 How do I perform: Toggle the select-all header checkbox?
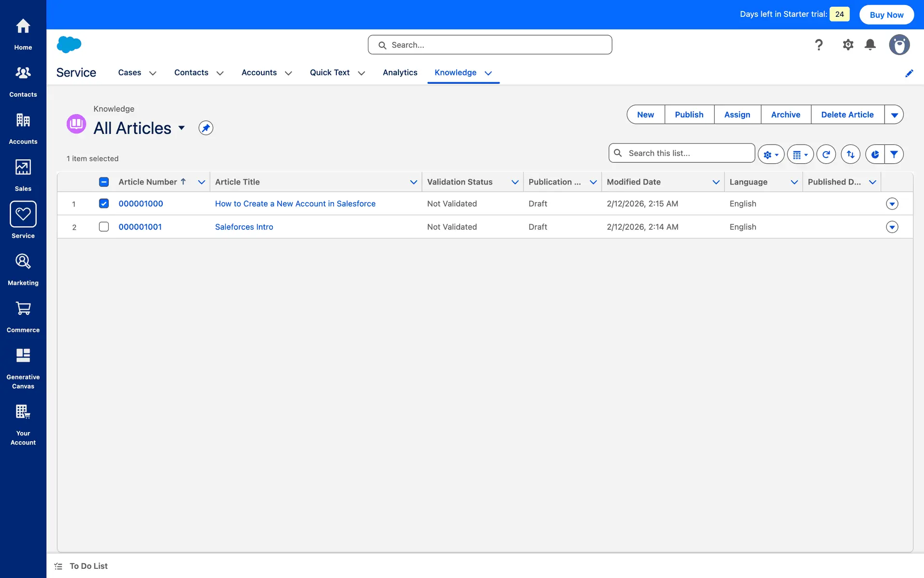pyautogui.click(x=104, y=182)
